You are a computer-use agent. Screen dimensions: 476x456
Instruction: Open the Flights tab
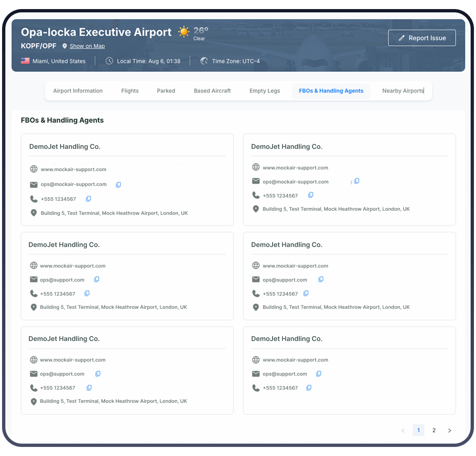pyautogui.click(x=130, y=91)
